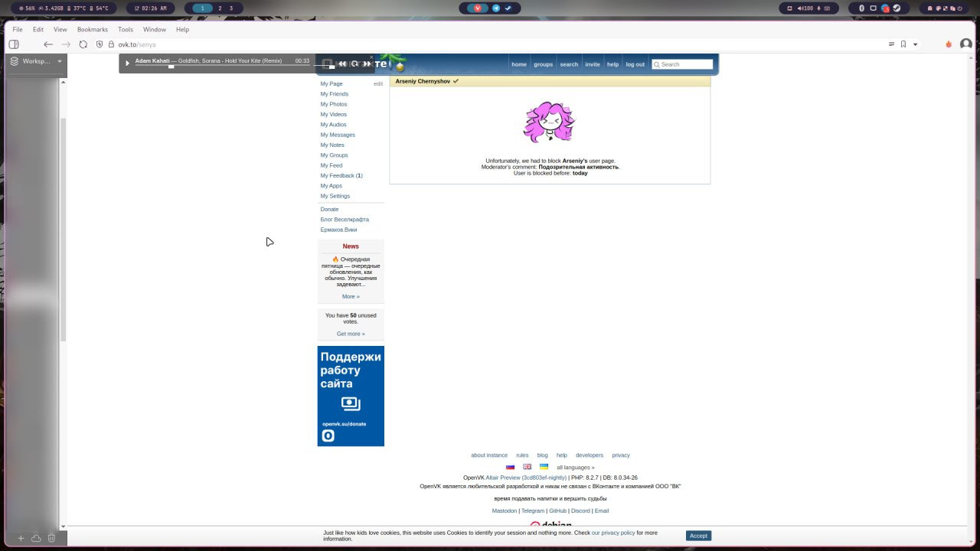Open the invite page link

(x=593, y=64)
